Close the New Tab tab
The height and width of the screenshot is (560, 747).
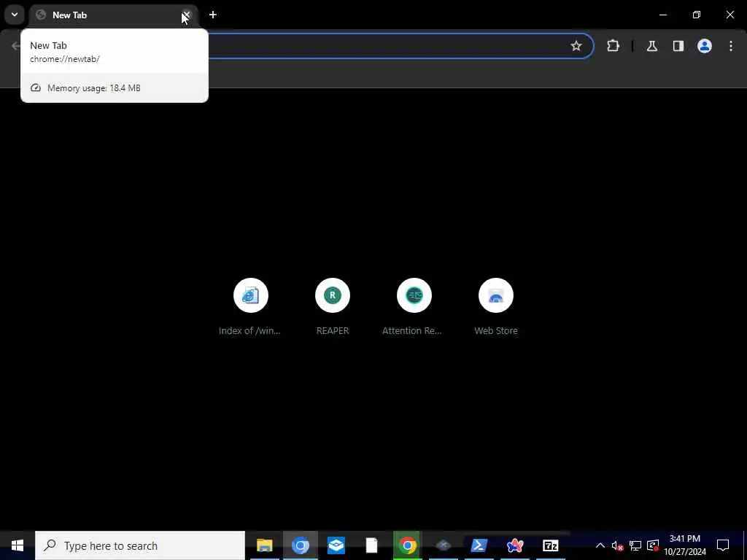click(x=186, y=15)
